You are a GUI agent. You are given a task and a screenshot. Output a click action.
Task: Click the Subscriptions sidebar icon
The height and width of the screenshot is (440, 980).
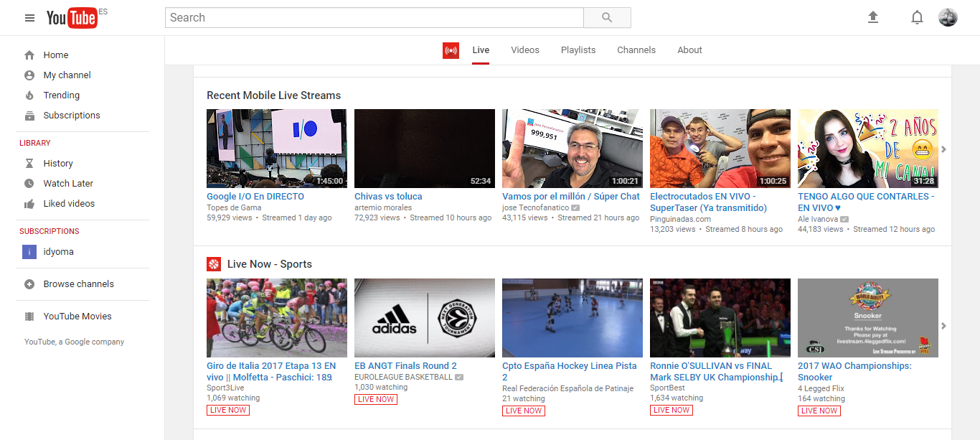tap(29, 116)
